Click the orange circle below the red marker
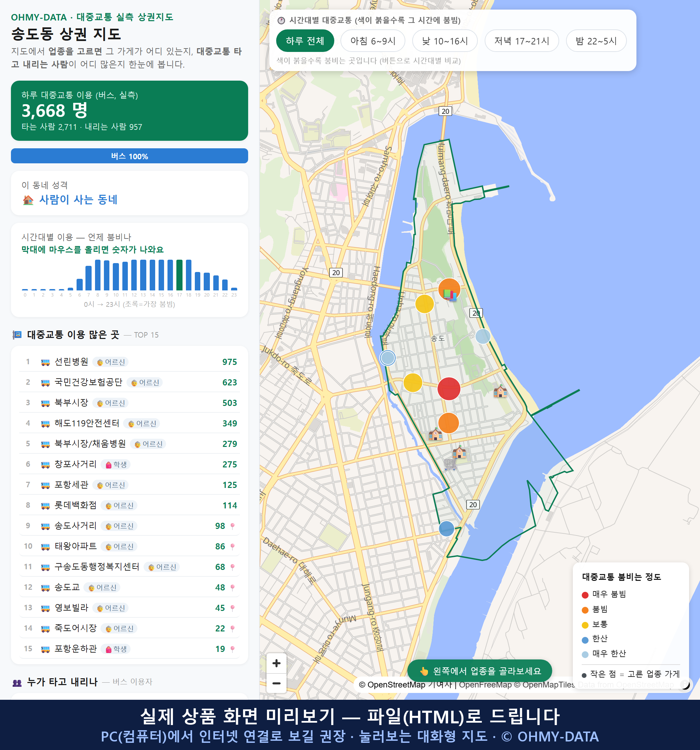Viewport: 700px width, 750px height. (x=448, y=423)
